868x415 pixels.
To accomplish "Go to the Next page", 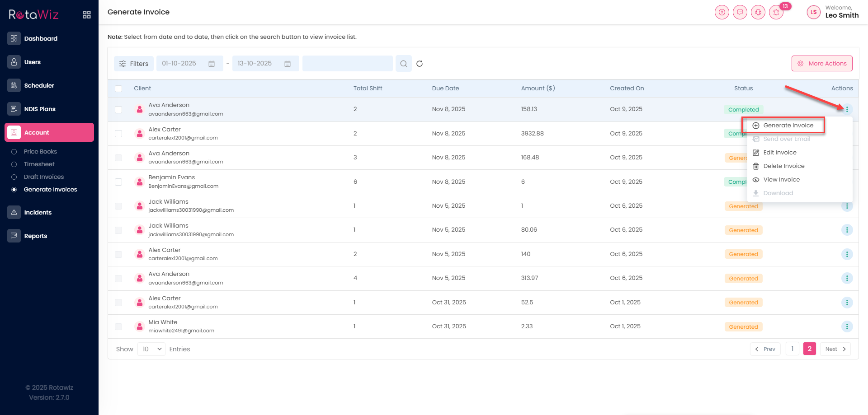I will pos(835,349).
